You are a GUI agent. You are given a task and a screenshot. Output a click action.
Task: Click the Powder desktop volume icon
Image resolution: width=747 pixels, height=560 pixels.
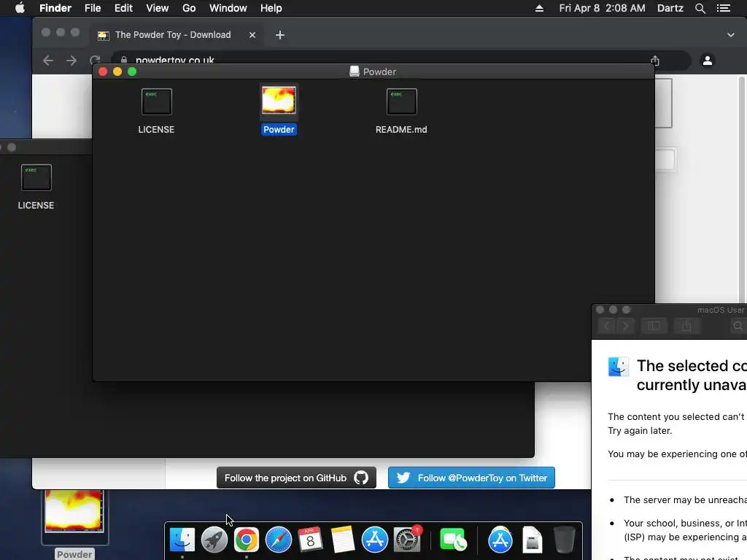point(74,511)
